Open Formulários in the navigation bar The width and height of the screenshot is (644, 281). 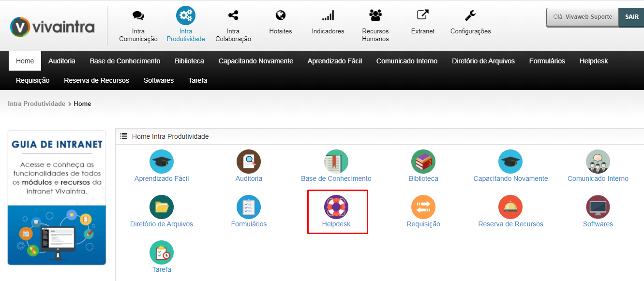[x=547, y=61]
